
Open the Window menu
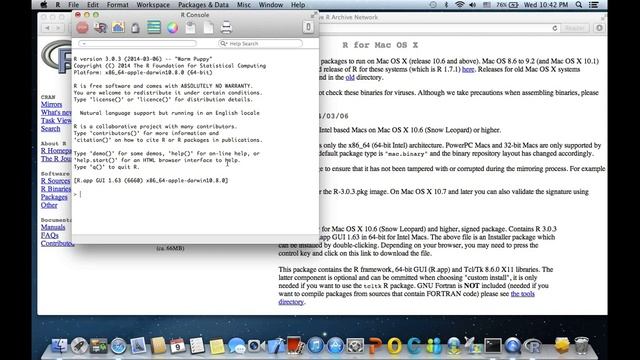coord(271,5)
